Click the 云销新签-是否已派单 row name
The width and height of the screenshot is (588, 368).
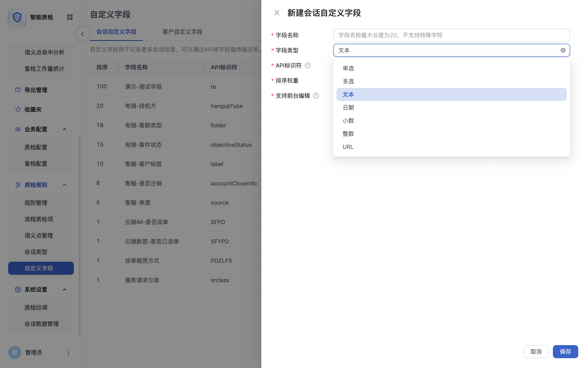click(x=152, y=241)
